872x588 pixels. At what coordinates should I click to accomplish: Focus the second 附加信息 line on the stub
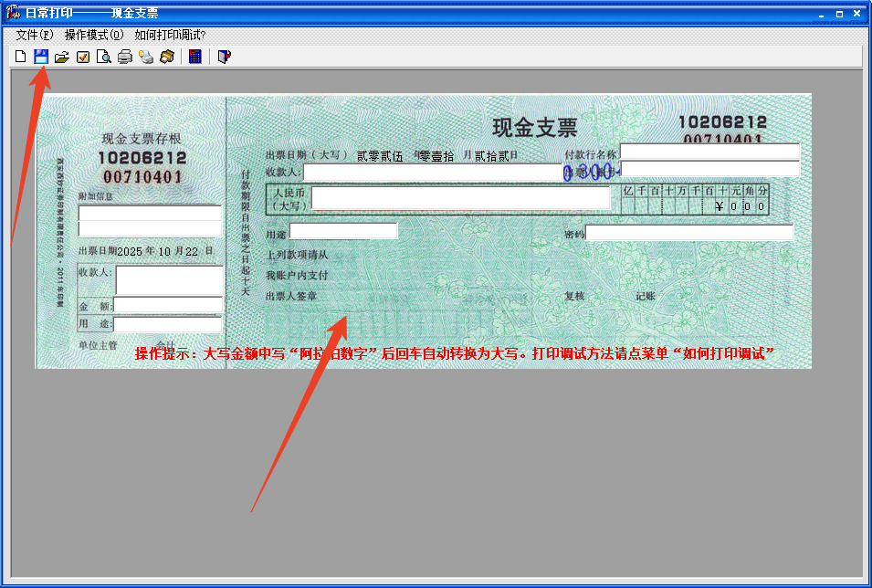coord(150,229)
